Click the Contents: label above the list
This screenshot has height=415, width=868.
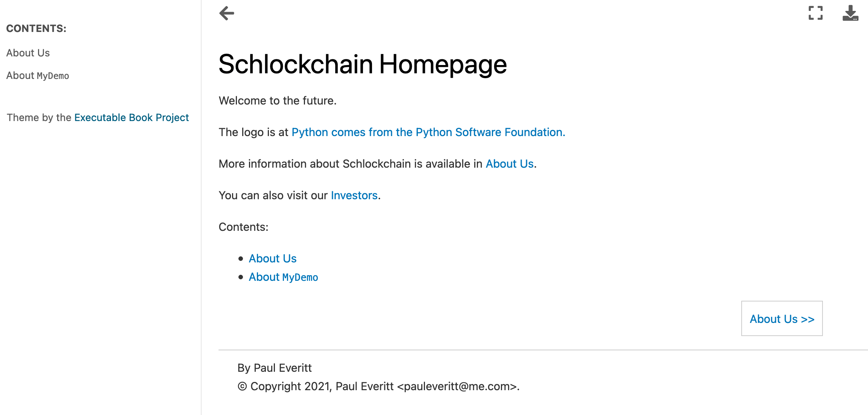pos(243,227)
